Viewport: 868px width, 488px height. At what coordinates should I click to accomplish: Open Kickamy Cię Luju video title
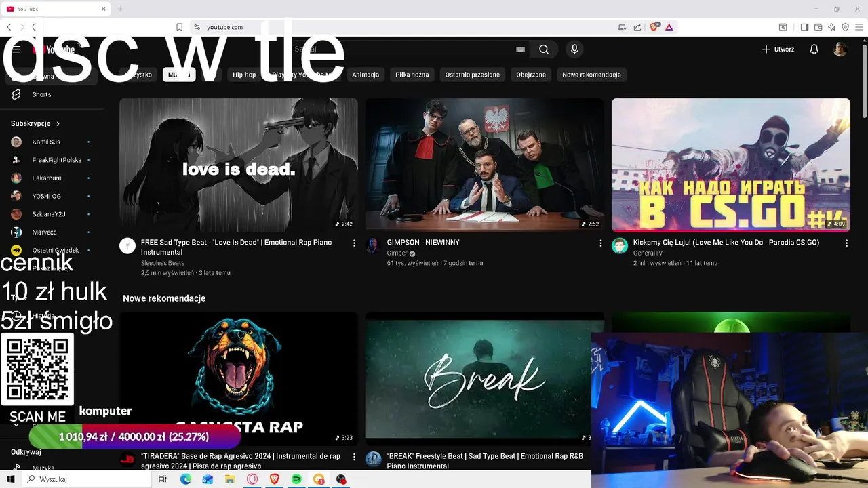[726, 243]
